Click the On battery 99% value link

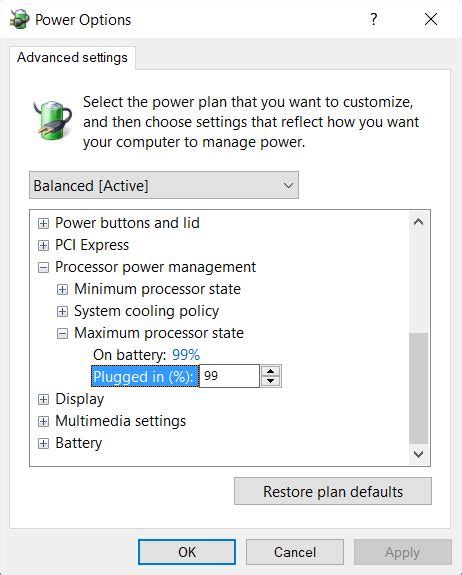pos(186,355)
